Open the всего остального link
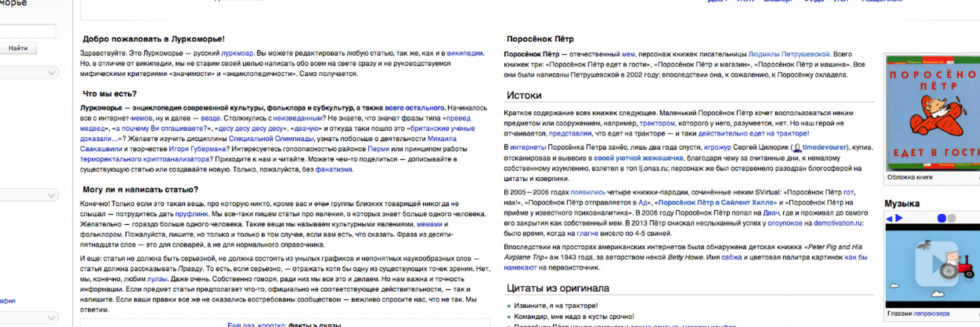This screenshot has width=980, height=327. [415, 108]
